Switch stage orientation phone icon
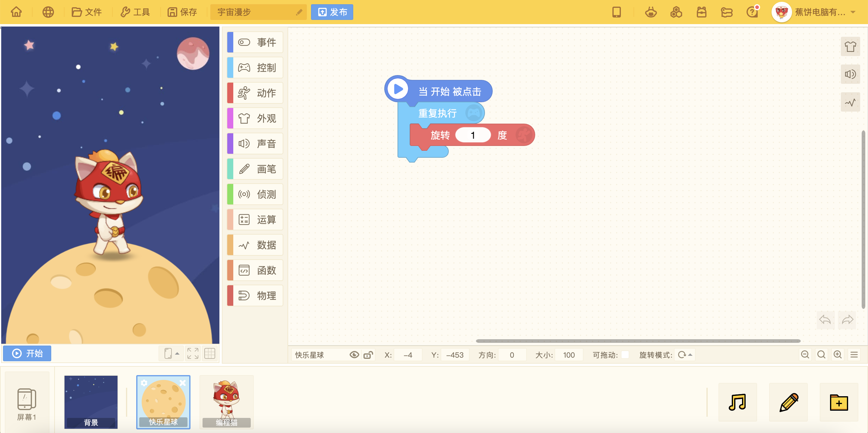Image resolution: width=868 pixels, height=433 pixels. tap(168, 353)
